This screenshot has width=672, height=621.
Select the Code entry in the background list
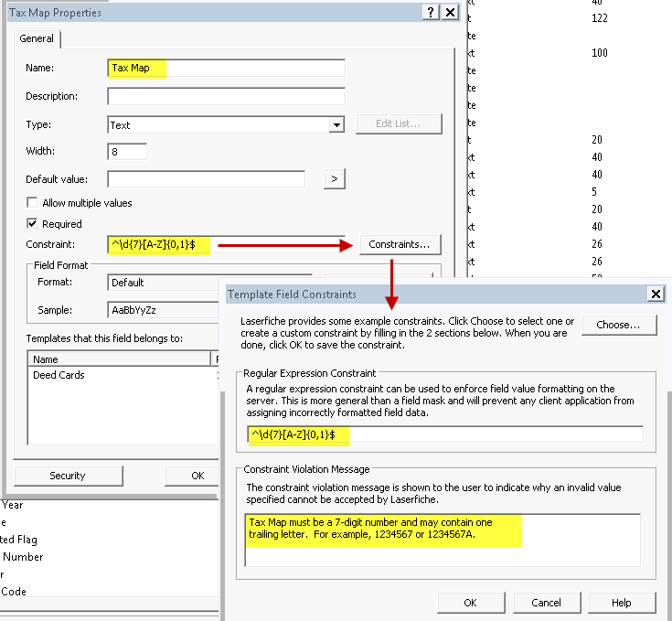click(x=14, y=592)
